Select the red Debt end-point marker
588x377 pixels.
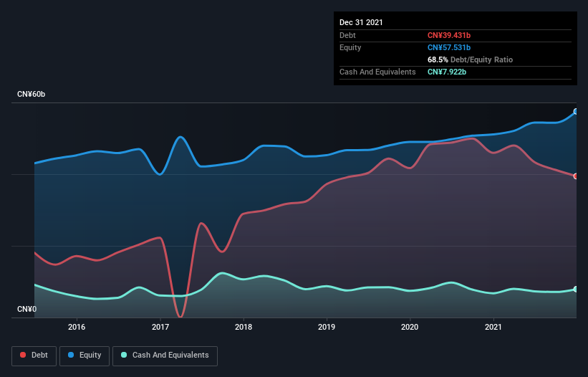[576, 176]
